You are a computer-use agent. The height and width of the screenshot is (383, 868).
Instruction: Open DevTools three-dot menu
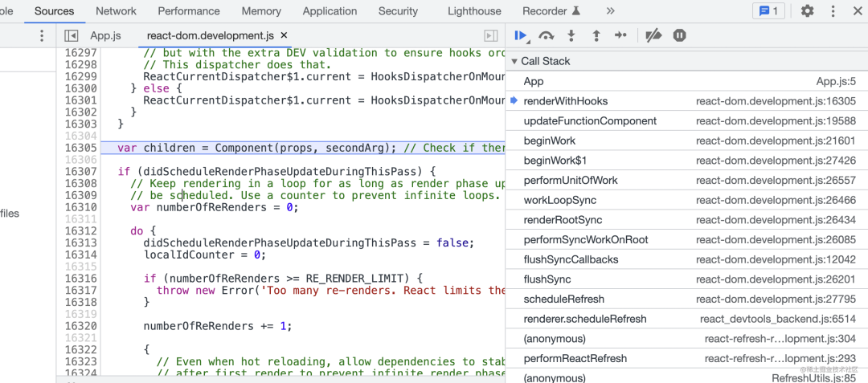[833, 11]
